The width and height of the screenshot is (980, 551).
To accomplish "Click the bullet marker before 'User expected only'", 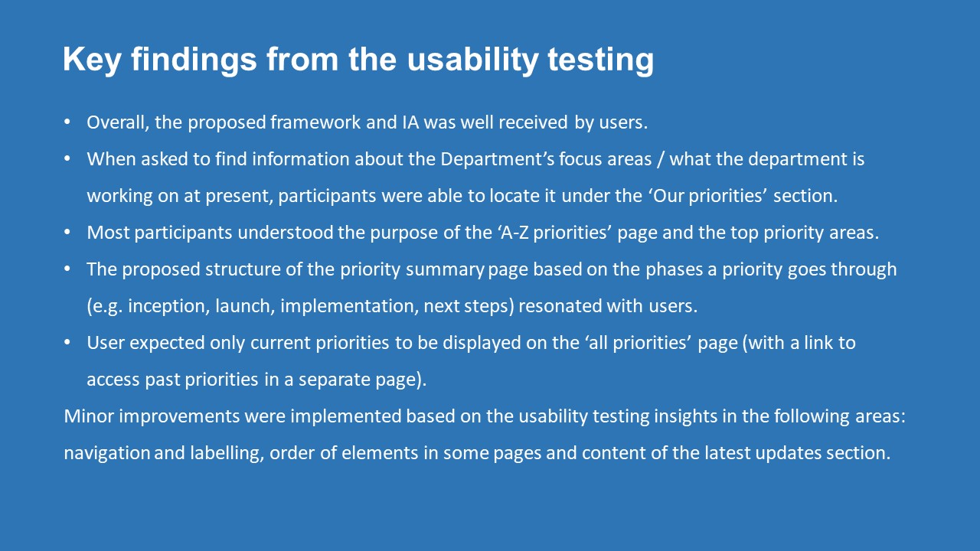I will [x=67, y=343].
